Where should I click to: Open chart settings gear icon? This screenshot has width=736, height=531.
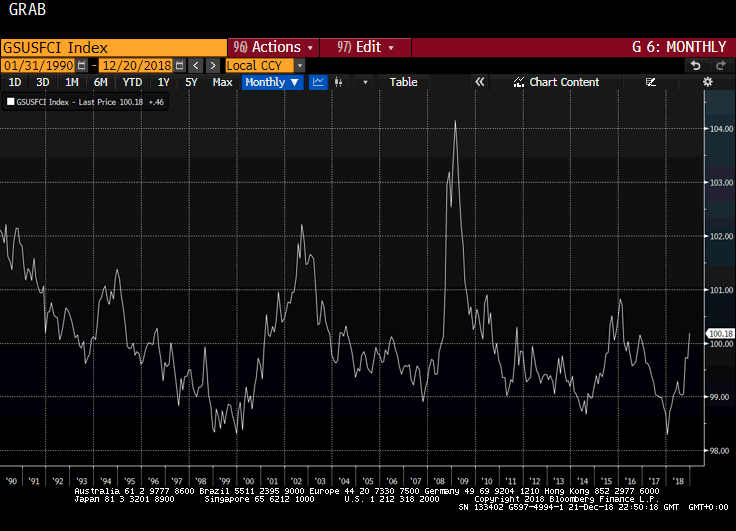coord(708,82)
